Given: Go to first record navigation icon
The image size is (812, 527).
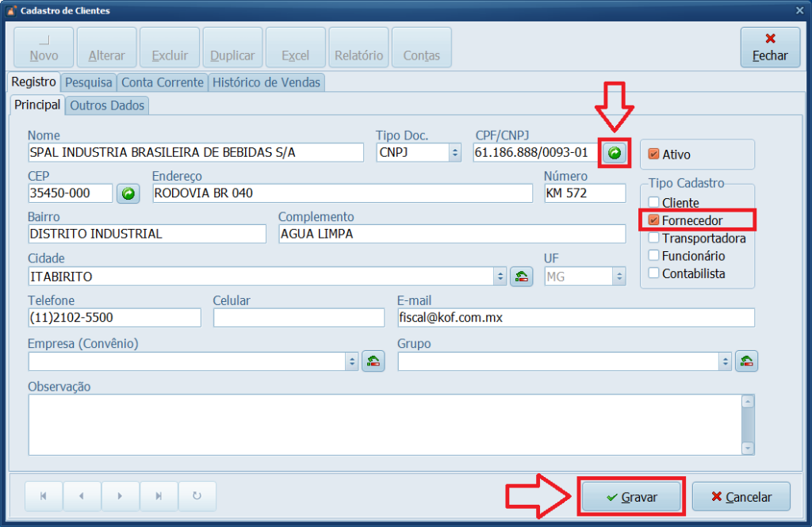Looking at the screenshot, I should [x=44, y=496].
